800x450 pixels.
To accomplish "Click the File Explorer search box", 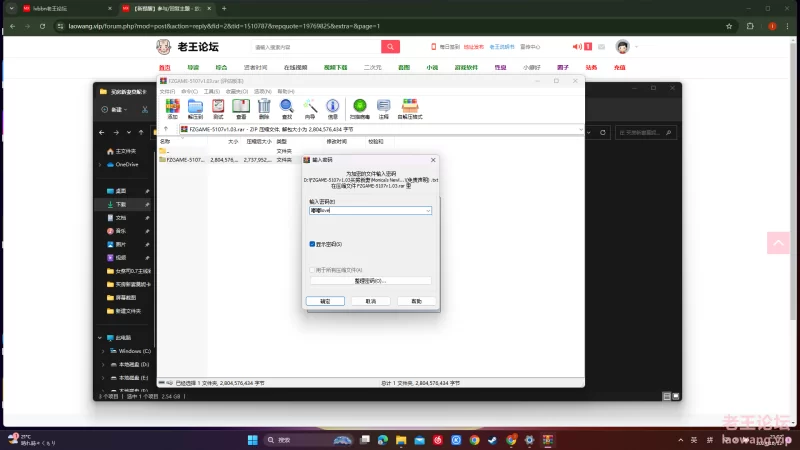I will click(645, 132).
